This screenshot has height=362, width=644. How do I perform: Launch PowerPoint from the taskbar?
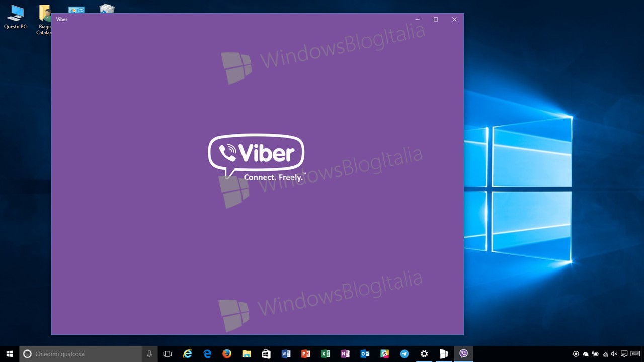click(x=306, y=354)
